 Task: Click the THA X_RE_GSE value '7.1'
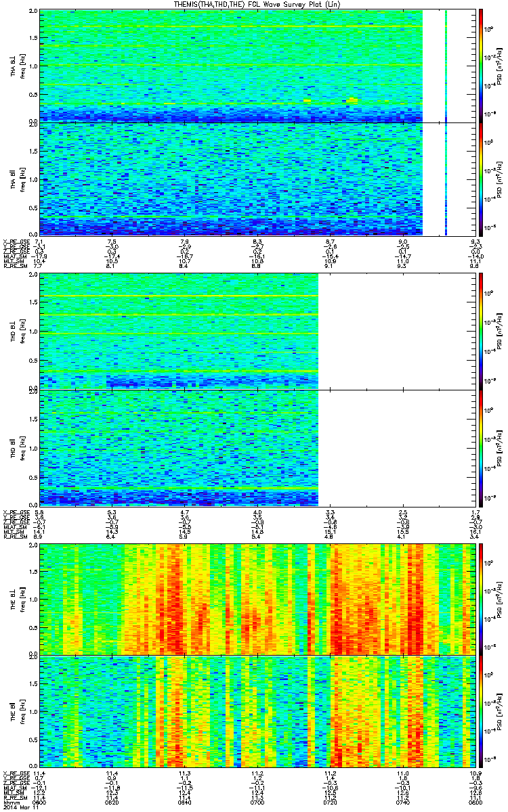click(39, 241)
